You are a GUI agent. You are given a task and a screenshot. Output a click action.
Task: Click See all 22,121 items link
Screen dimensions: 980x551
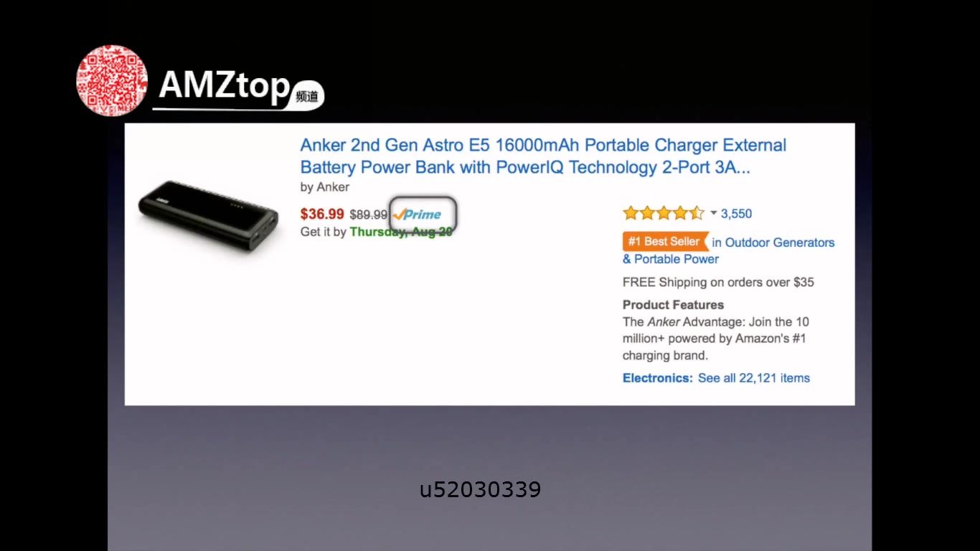click(753, 378)
